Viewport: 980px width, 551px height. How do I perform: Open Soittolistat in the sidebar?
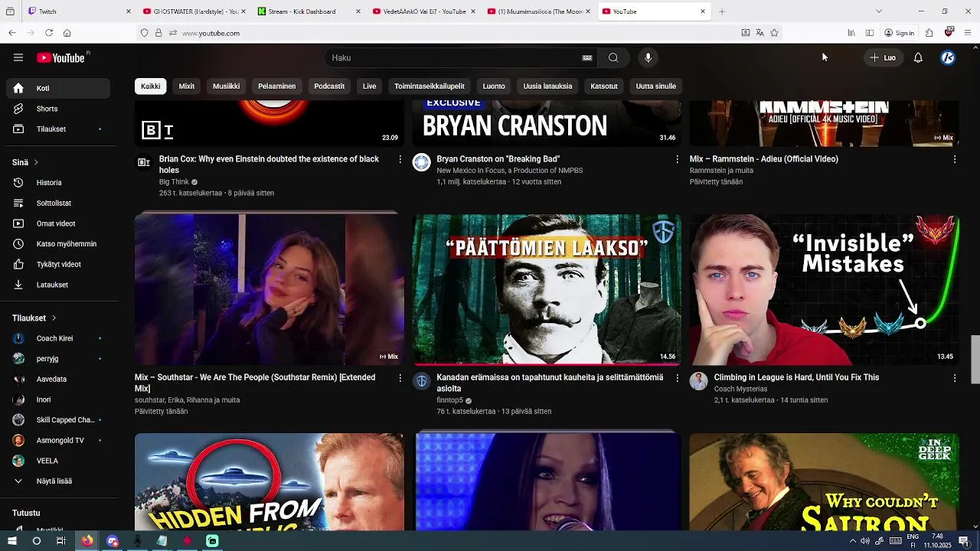tap(58, 203)
